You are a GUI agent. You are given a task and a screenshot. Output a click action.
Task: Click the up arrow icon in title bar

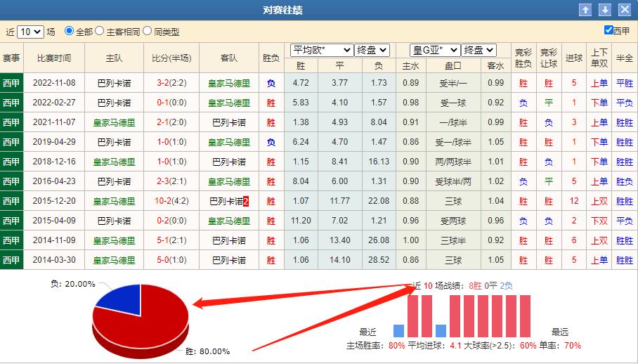585,10
